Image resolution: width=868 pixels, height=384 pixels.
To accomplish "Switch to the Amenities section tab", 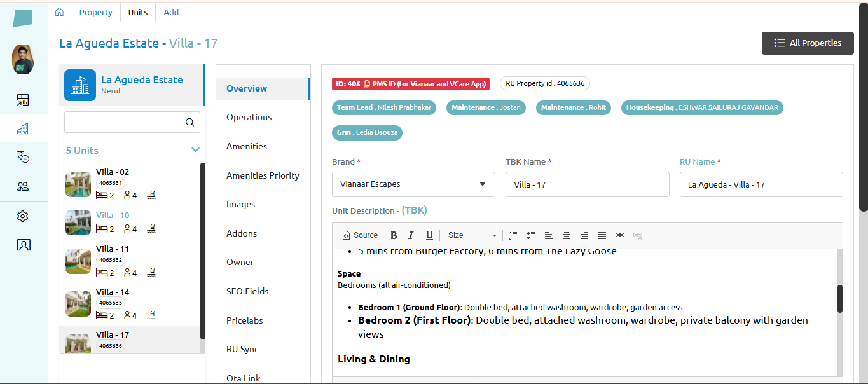I will coord(247,146).
